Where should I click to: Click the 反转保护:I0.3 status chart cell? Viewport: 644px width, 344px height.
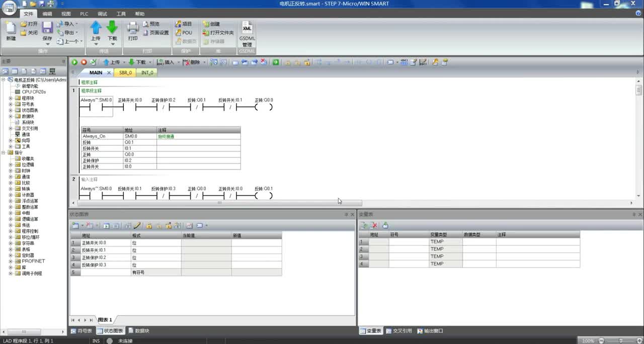[106, 265]
